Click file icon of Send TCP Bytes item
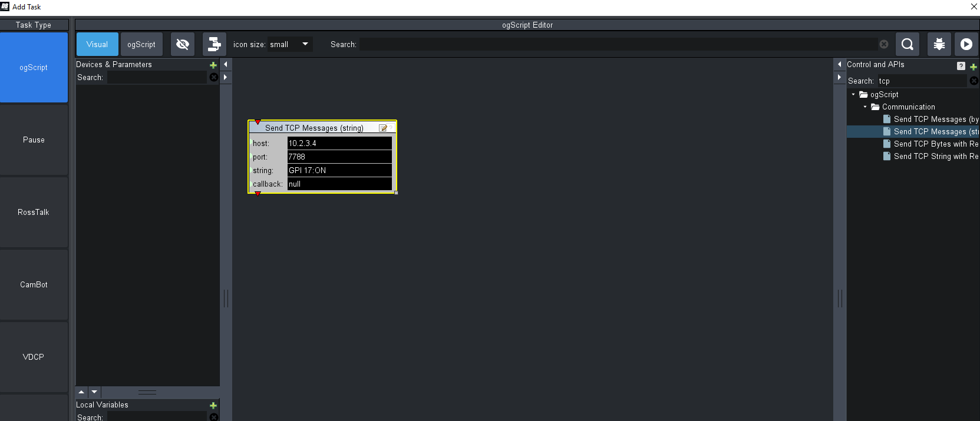This screenshot has width=980, height=421. tap(887, 144)
